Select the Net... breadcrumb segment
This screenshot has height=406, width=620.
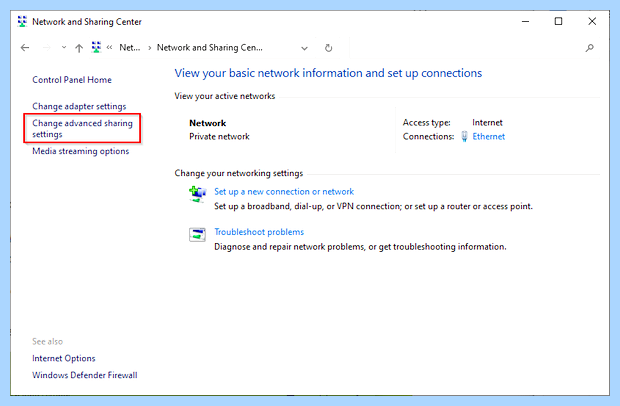pyautogui.click(x=130, y=47)
